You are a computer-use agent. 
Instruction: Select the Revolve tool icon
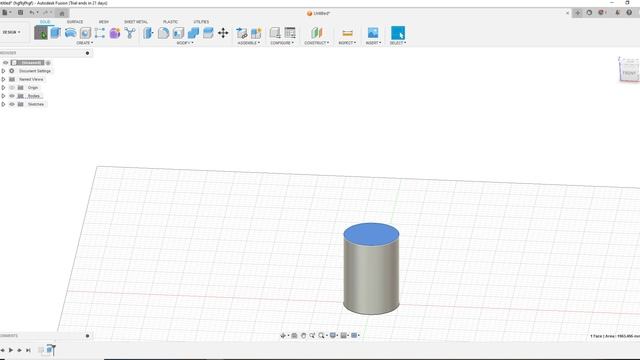tap(70, 33)
